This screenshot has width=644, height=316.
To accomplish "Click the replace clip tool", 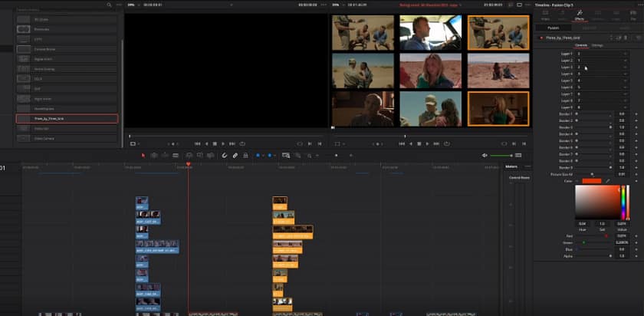I will 210,156.
